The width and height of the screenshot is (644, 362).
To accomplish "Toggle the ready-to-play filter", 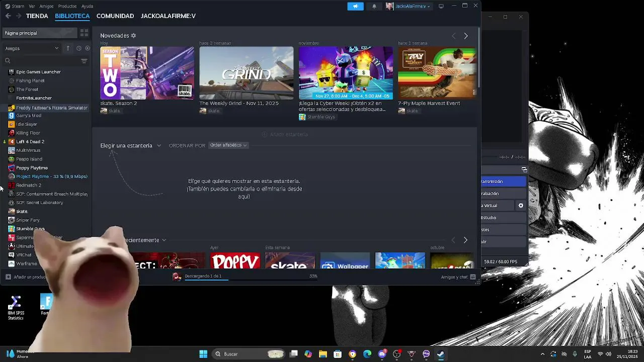I will pyautogui.click(x=88, y=48).
